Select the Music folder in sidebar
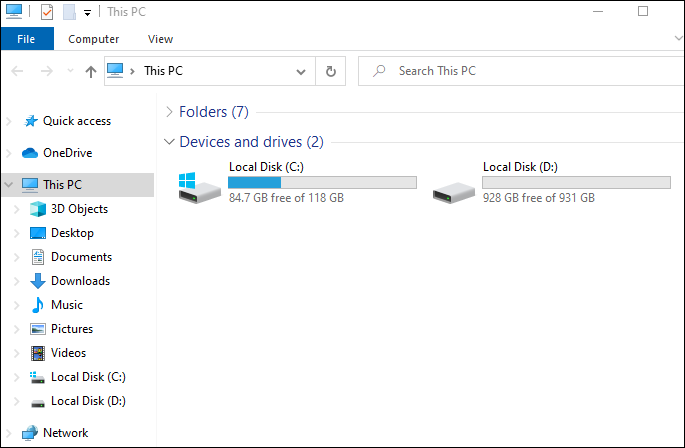 pos(67,305)
